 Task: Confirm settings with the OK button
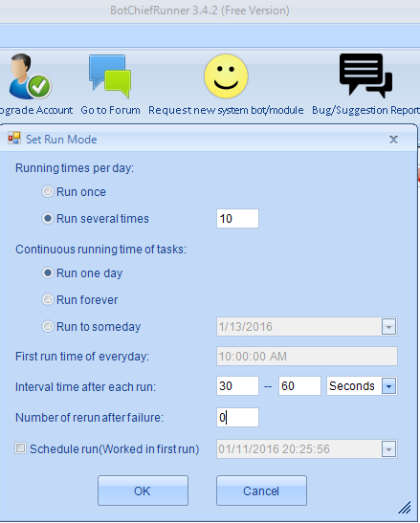coord(143,490)
